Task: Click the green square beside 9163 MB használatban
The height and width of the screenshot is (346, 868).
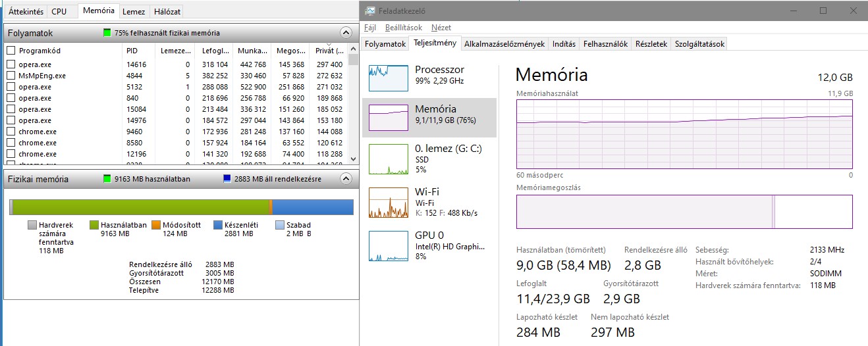Action: tap(107, 178)
